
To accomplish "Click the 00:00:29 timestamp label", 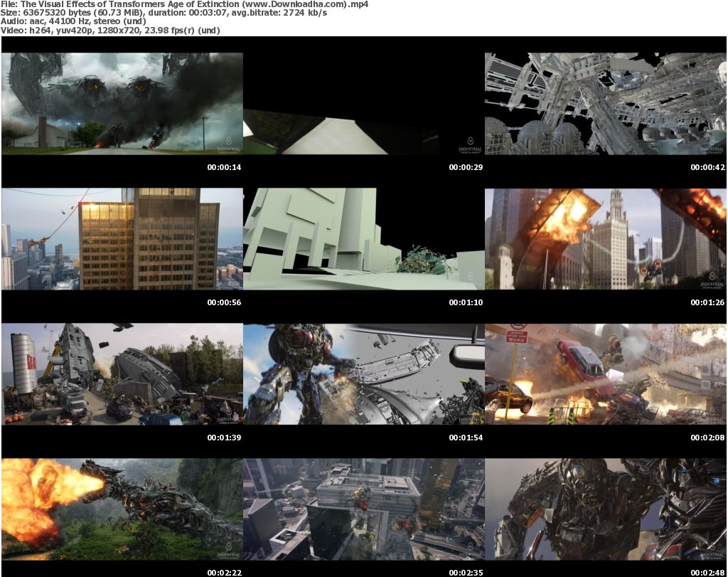I will 466,167.
